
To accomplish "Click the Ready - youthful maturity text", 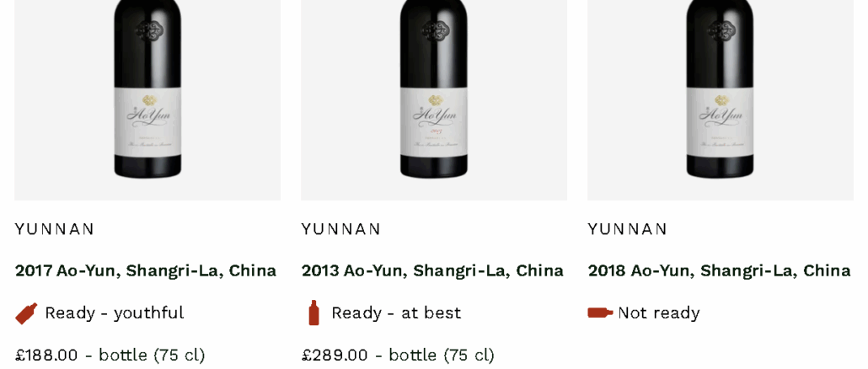I will pos(114,313).
